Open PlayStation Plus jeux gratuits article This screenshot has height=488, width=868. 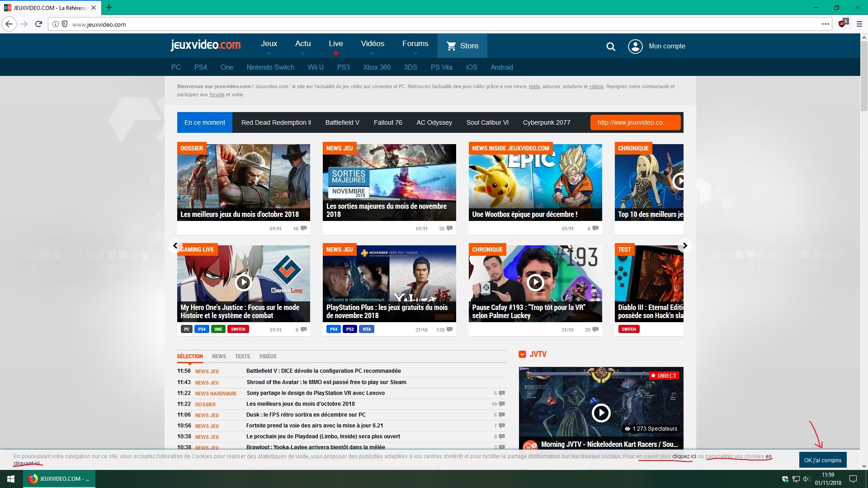pyautogui.click(x=389, y=284)
